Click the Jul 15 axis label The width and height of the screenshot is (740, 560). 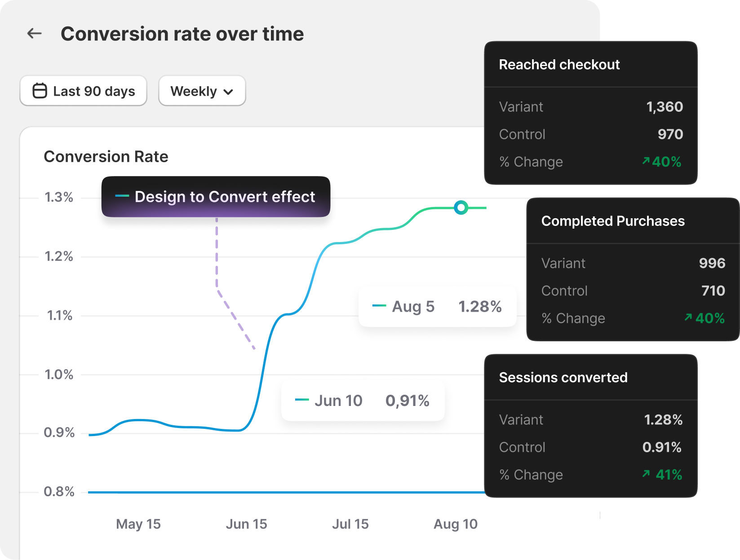[350, 524]
